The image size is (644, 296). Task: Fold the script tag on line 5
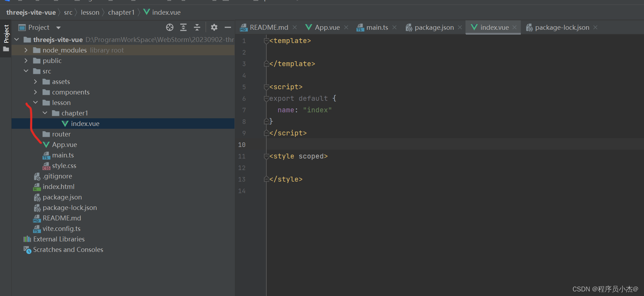[x=266, y=87]
